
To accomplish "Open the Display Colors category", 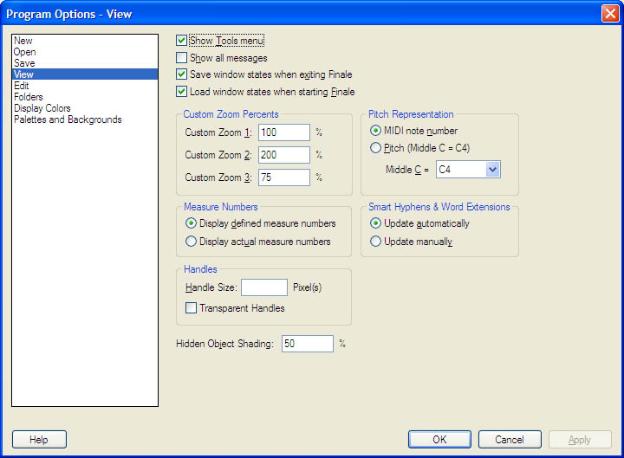I will point(42,109).
